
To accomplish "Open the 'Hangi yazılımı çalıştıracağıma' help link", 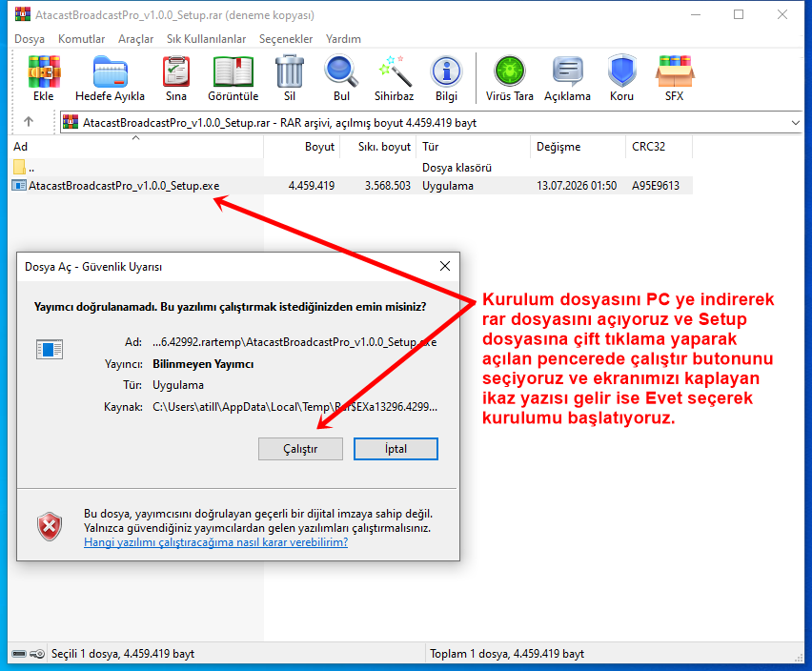I will tap(216, 542).
